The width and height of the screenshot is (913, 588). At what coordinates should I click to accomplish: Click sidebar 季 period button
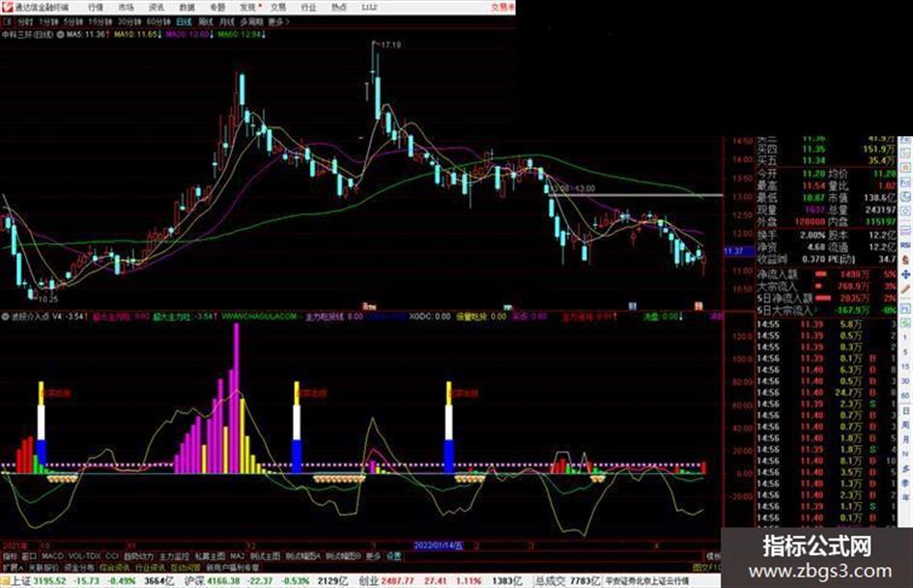point(905,483)
